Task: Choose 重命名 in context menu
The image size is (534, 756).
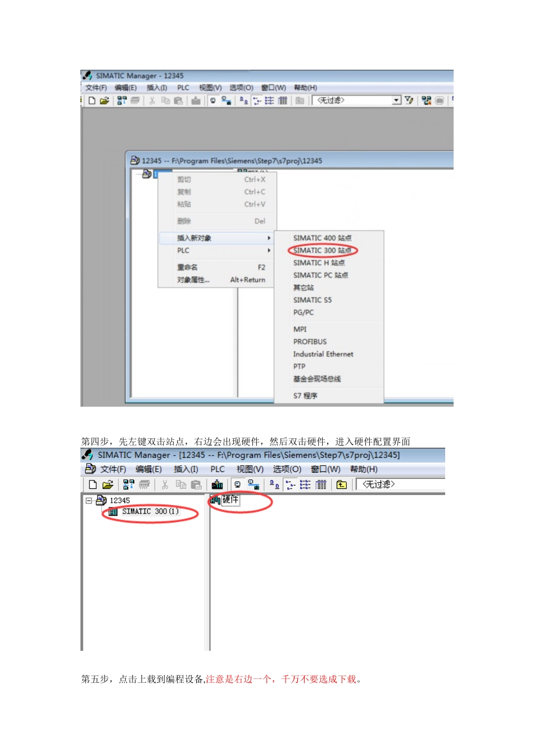Action: [x=216, y=267]
